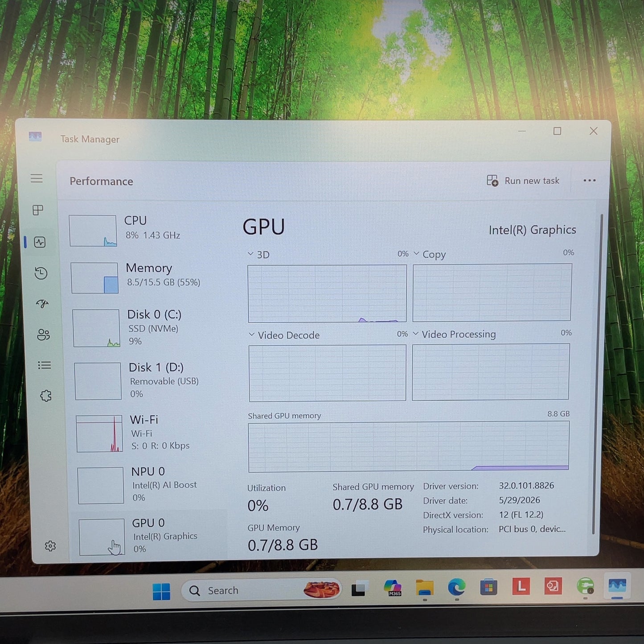The width and height of the screenshot is (644, 644).
Task: Open the 3D engine graph dropdown
Action: click(x=250, y=254)
